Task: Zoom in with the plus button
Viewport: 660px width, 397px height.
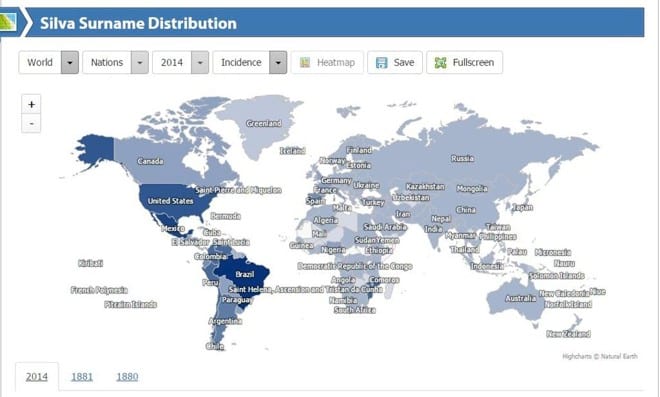Action: click(x=31, y=104)
